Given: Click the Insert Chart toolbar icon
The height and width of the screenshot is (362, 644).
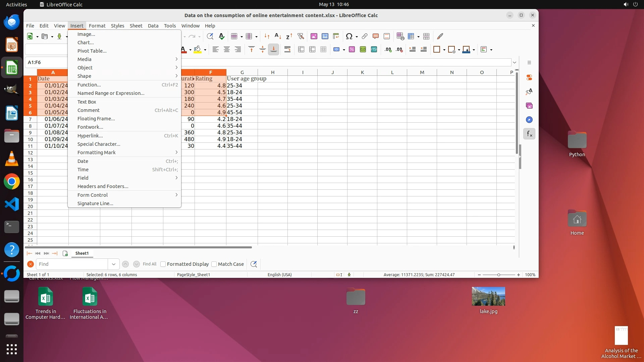Looking at the screenshot, I should tap(325, 36).
